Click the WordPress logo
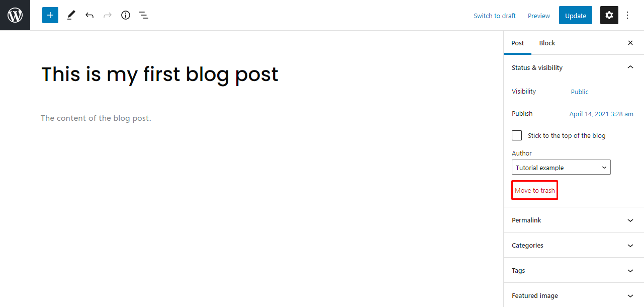Screen dimensions: 644x307 (15, 15)
